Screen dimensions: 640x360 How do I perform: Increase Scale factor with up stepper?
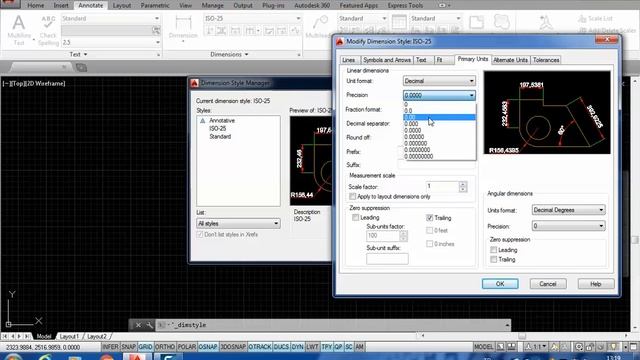pyautogui.click(x=462, y=184)
